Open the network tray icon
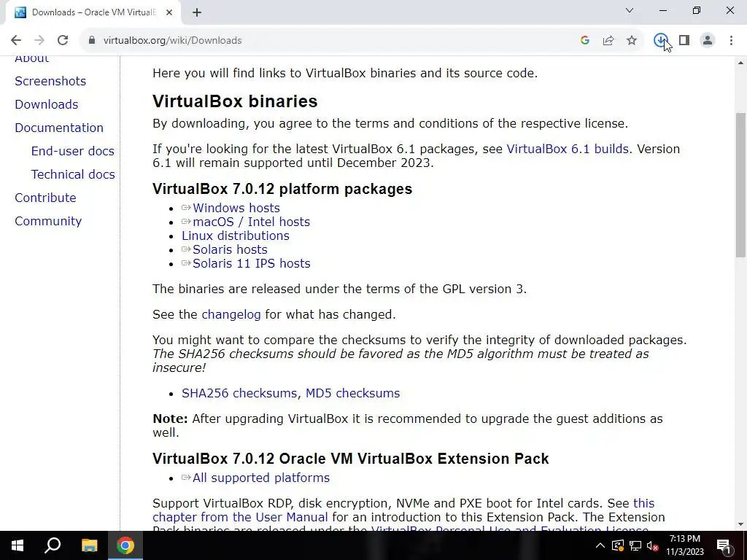The width and height of the screenshot is (747, 560). click(x=635, y=545)
